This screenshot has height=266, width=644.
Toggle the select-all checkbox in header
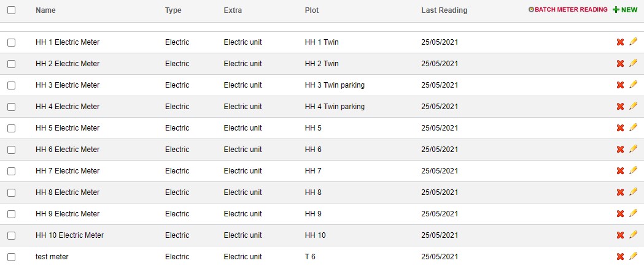pyautogui.click(x=11, y=10)
